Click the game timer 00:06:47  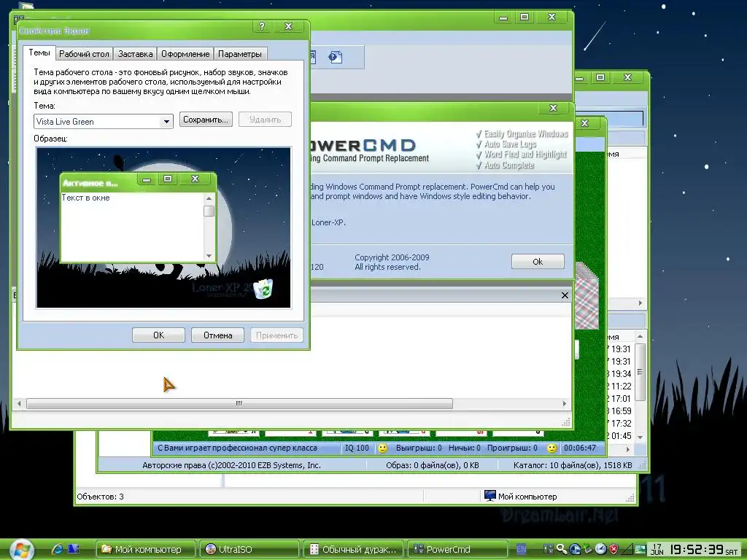click(580, 448)
